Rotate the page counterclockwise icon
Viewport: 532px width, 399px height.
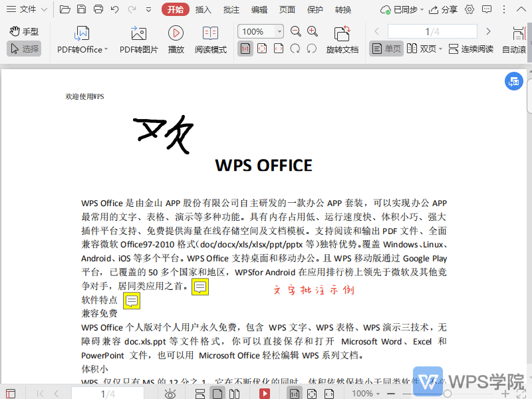311,49
